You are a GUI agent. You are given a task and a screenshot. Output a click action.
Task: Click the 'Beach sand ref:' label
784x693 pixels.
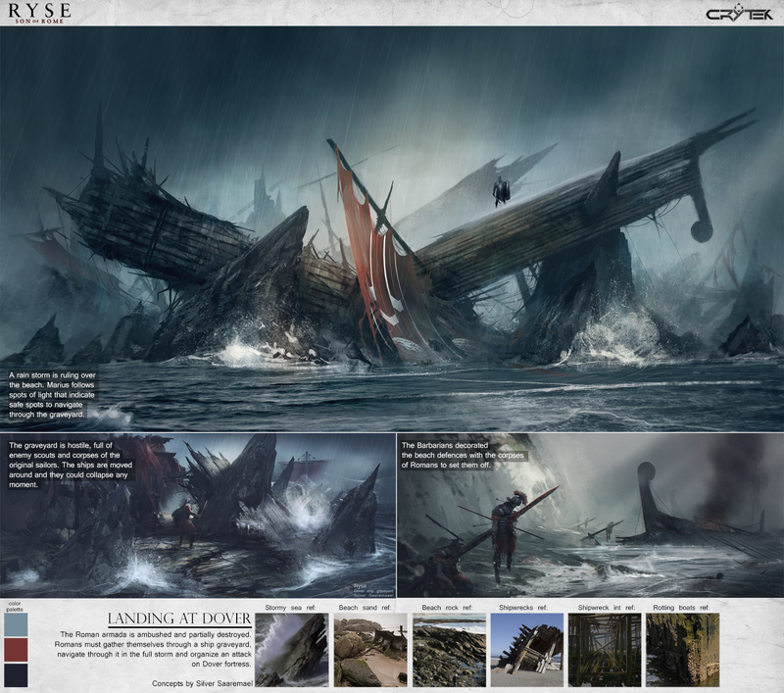click(365, 608)
